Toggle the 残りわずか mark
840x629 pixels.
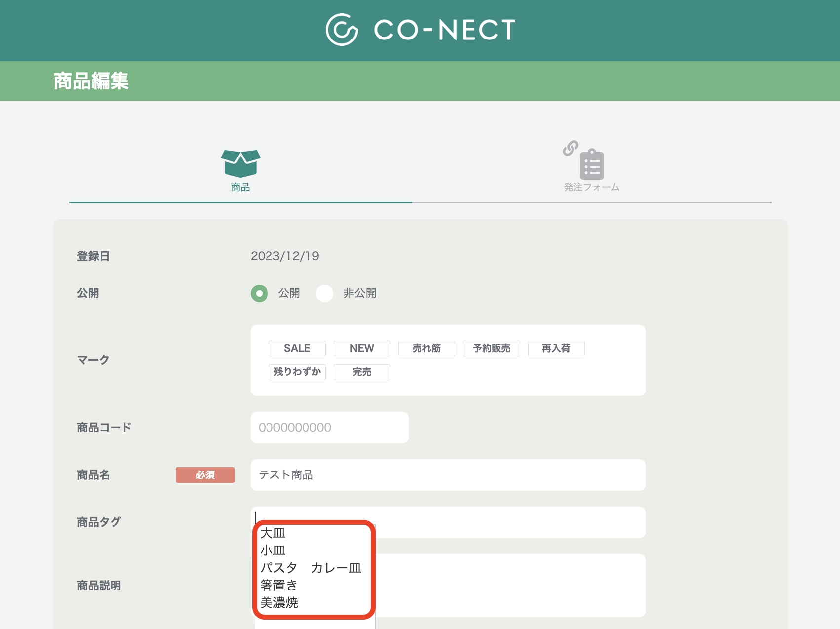pos(297,372)
